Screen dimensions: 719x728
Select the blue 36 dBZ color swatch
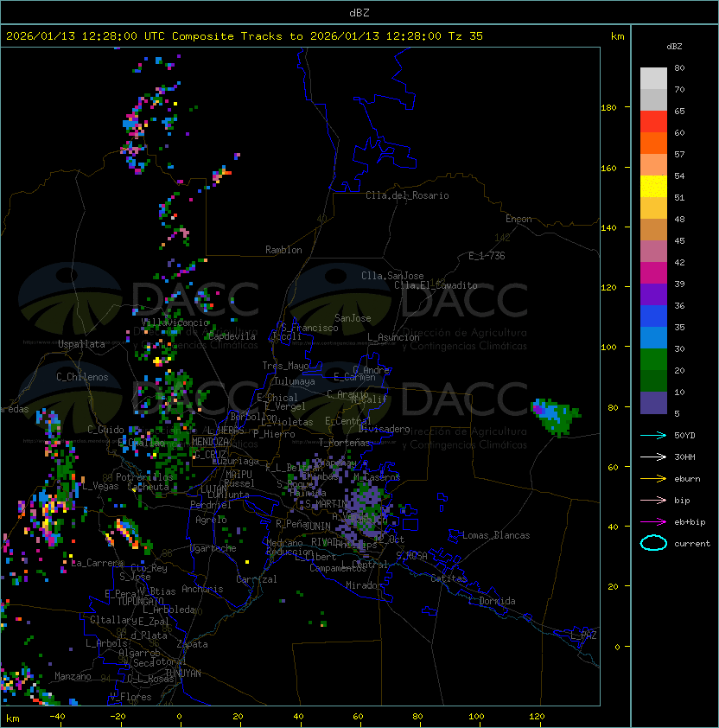(x=653, y=316)
